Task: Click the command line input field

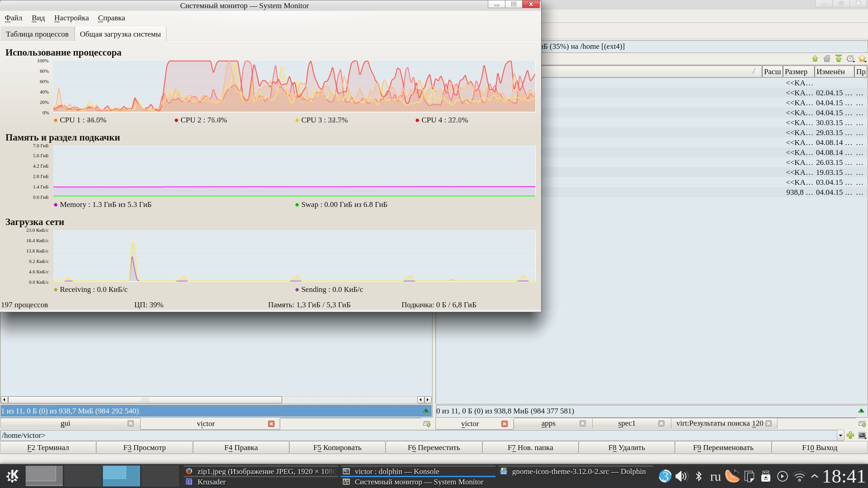Action: click(407, 436)
